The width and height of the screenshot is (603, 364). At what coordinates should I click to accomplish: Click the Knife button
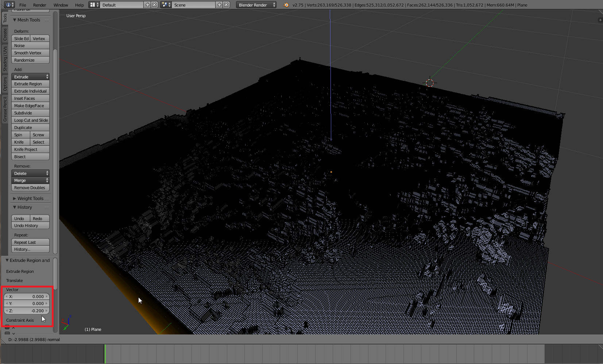[x=21, y=142]
